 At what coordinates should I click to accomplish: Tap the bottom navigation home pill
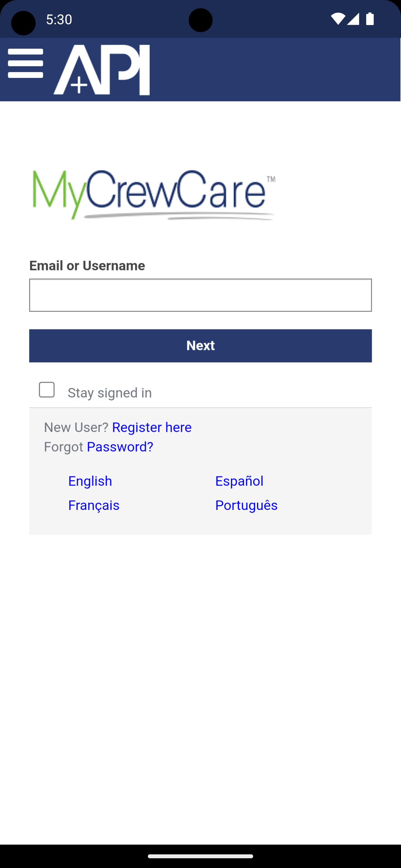[200, 856]
